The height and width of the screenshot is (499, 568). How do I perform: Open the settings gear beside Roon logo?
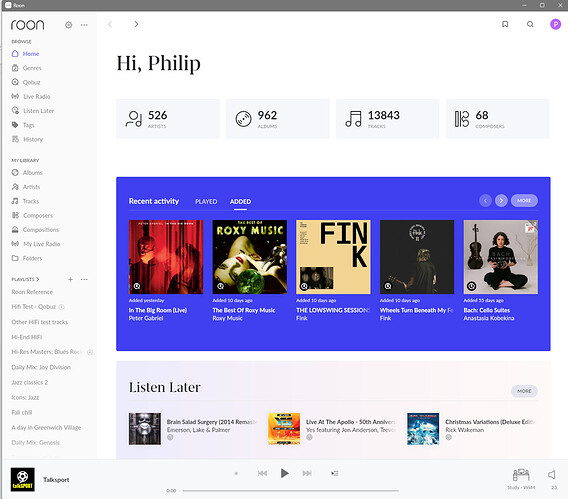tap(68, 25)
